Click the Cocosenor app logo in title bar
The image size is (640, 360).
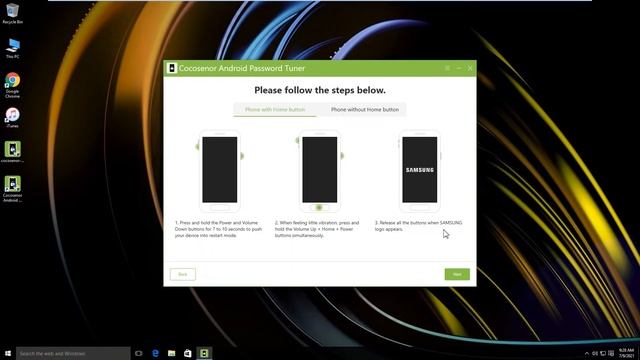click(x=172, y=68)
